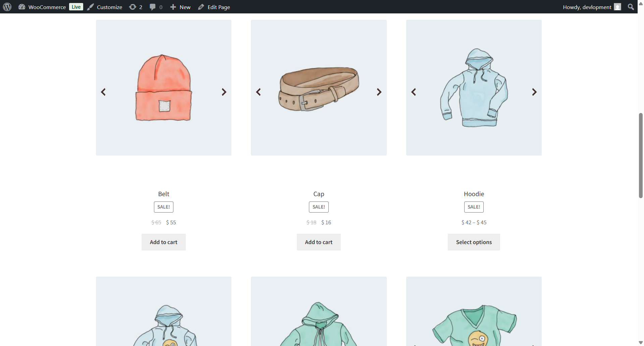
Task: Click Edit Page in admin bar
Action: pyautogui.click(x=214, y=7)
